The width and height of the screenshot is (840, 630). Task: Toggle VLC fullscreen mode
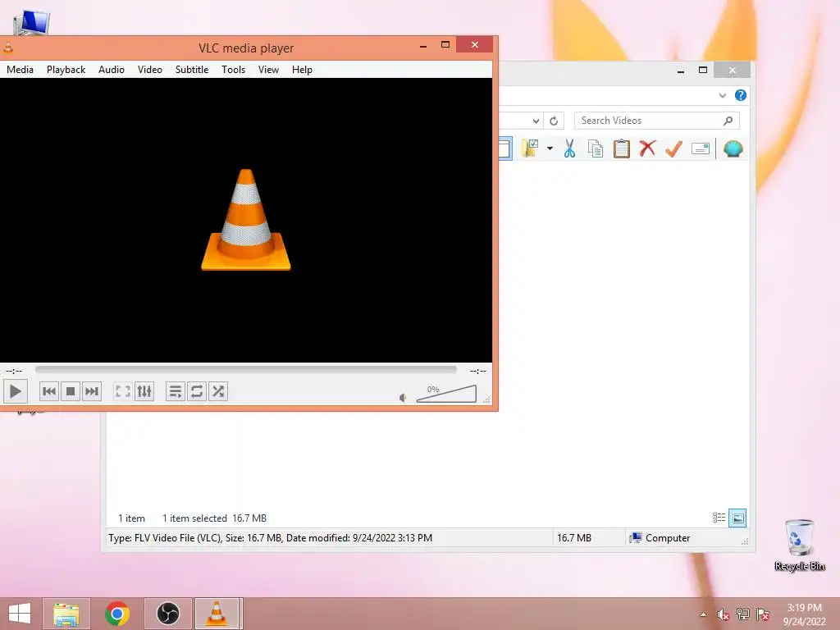point(123,391)
